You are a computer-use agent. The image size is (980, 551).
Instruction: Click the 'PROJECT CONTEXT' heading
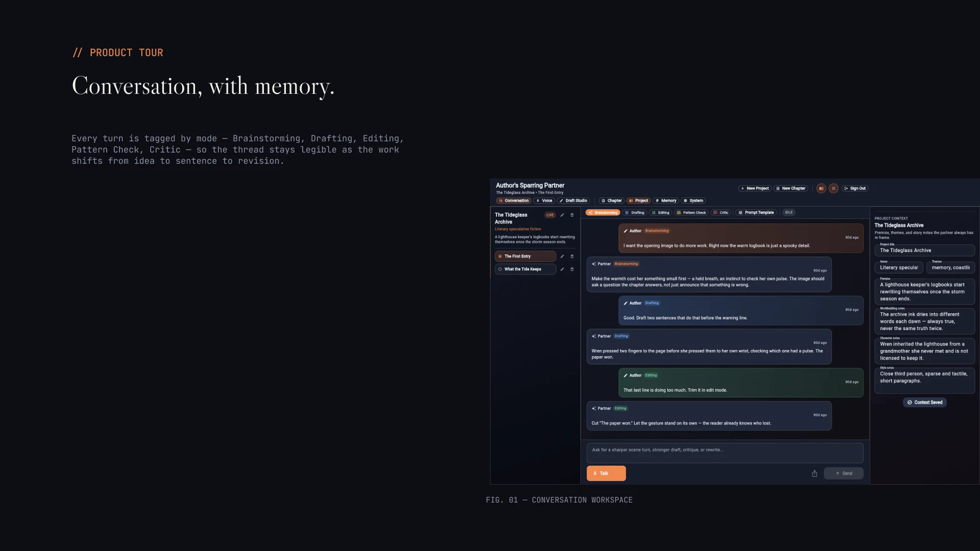point(891,218)
